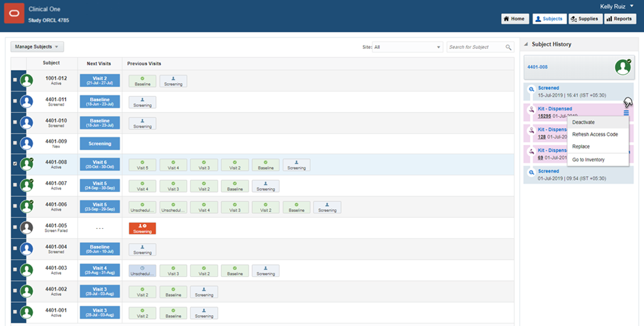Check the checkbox for subject 4401-009
644x326 pixels.
[15, 143]
